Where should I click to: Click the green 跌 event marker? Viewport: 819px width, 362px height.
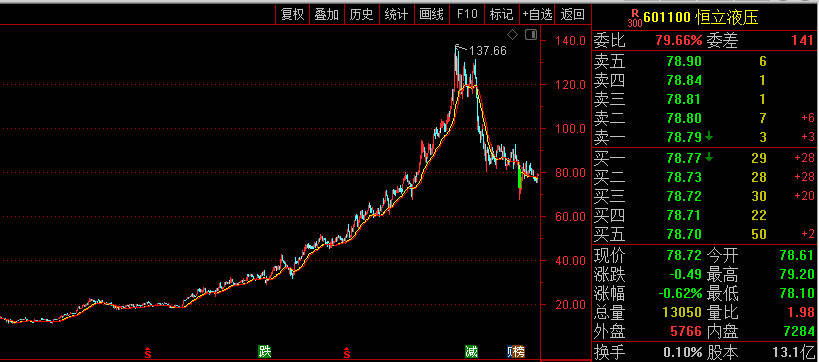point(265,351)
